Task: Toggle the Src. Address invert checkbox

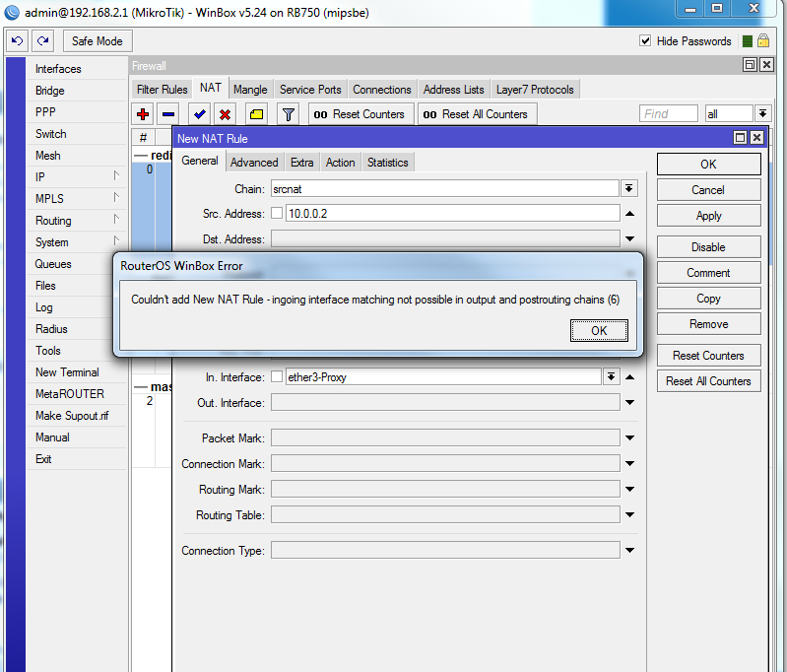Action: pyautogui.click(x=277, y=213)
